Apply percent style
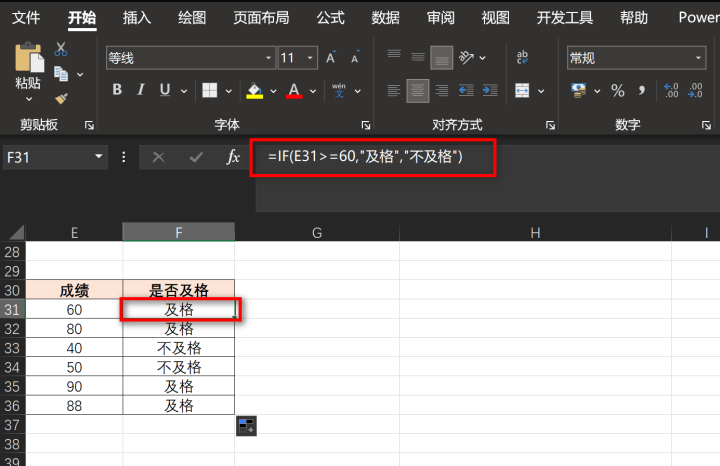 618,90
